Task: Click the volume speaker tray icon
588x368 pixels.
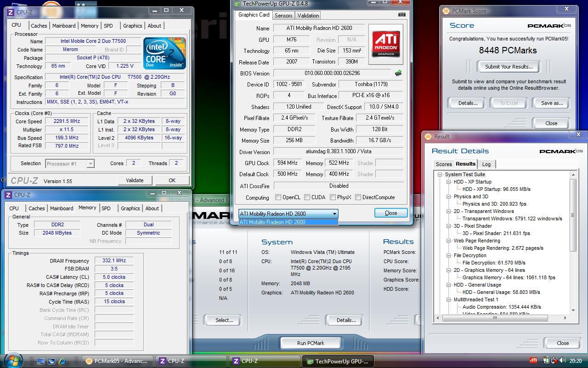Action: (x=564, y=361)
